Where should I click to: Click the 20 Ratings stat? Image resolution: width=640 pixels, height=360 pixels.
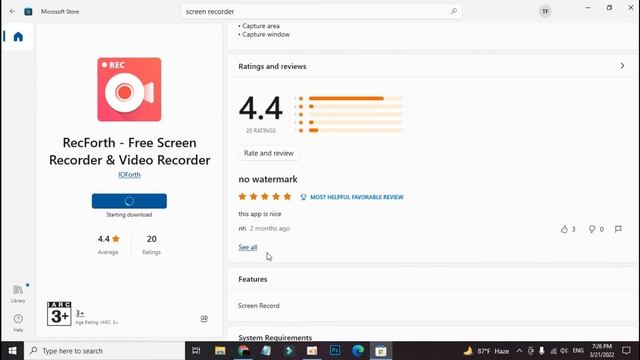(151, 244)
